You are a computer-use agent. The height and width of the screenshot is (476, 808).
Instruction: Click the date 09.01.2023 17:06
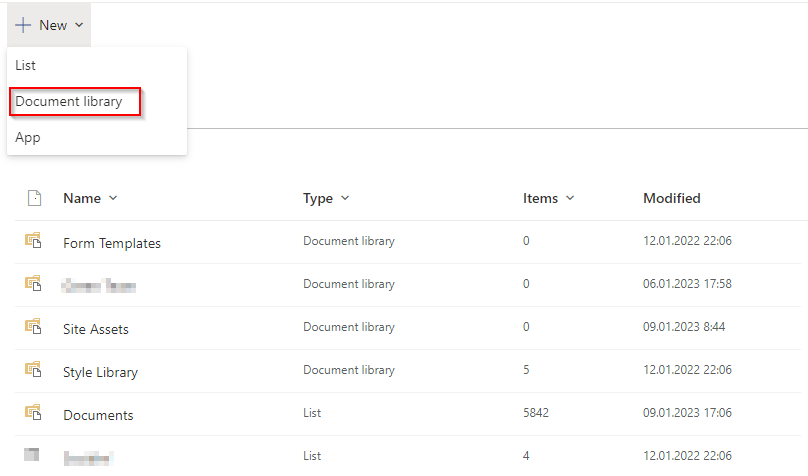pos(687,413)
